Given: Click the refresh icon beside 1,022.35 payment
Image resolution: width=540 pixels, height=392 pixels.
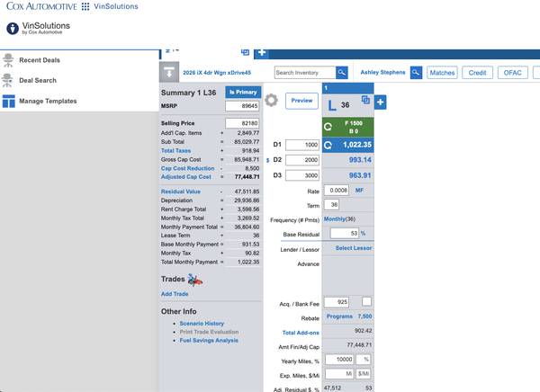Looking at the screenshot, I should pyautogui.click(x=329, y=144).
